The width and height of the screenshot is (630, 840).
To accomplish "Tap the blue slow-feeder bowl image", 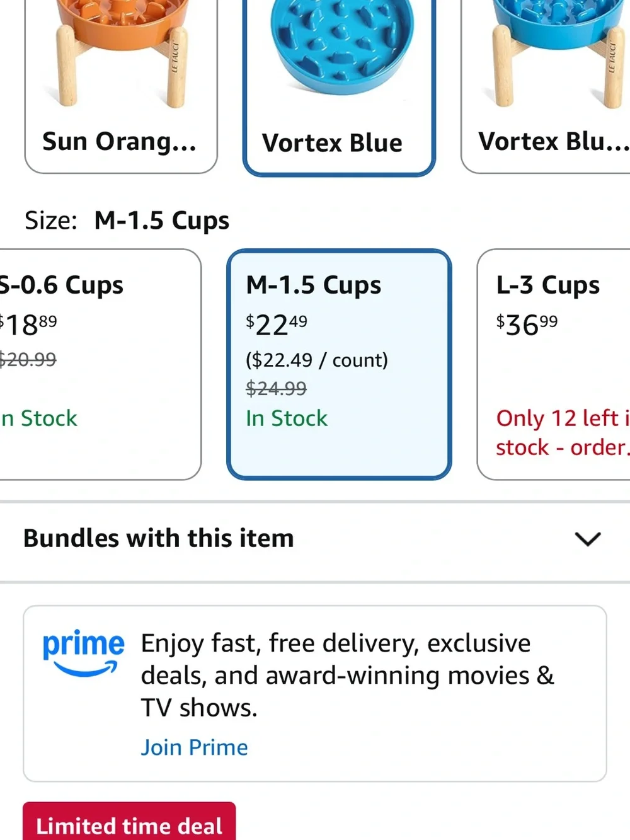I will (x=342, y=47).
